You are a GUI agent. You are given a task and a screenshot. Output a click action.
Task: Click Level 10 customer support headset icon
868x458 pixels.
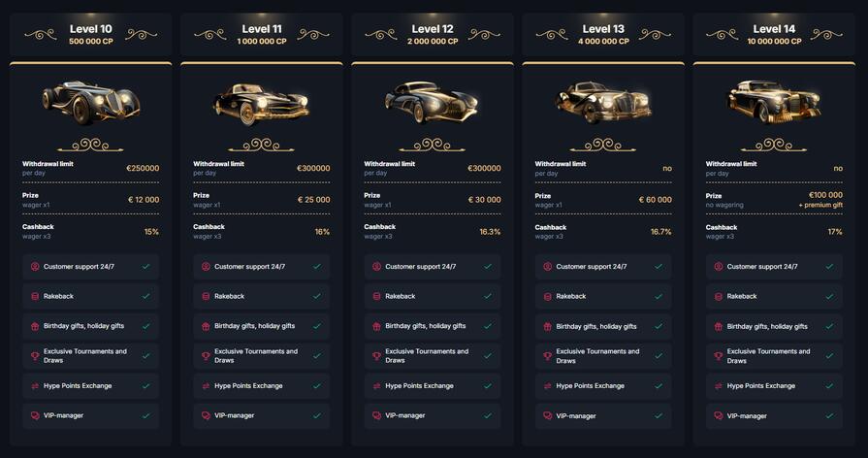pyautogui.click(x=36, y=267)
